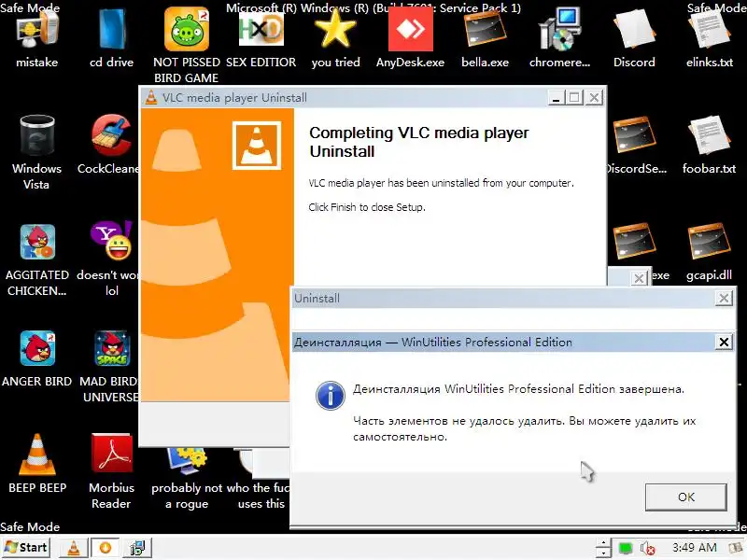The image size is (747, 560).
Task: Select the gcapi.dll desktop icon
Action: pyautogui.click(x=710, y=251)
